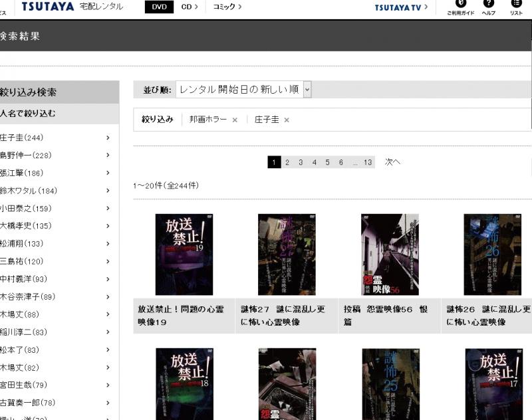Filter by 木場丈 (88)

point(55,314)
